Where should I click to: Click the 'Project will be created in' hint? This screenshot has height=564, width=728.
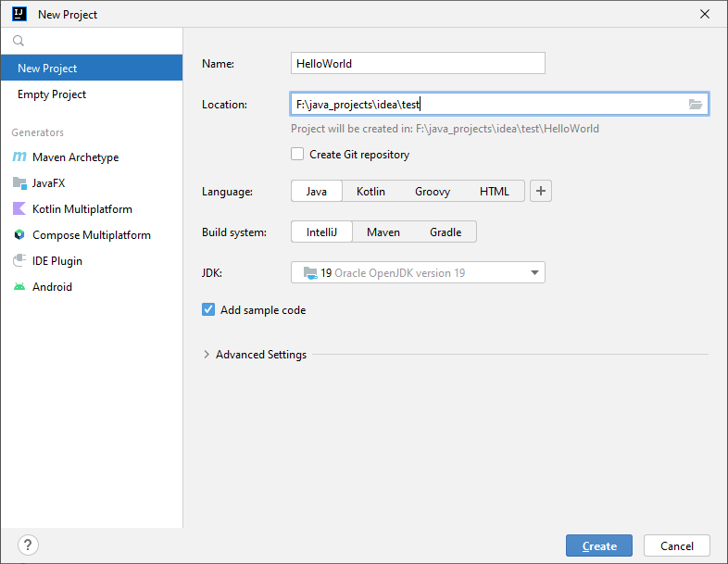point(445,129)
